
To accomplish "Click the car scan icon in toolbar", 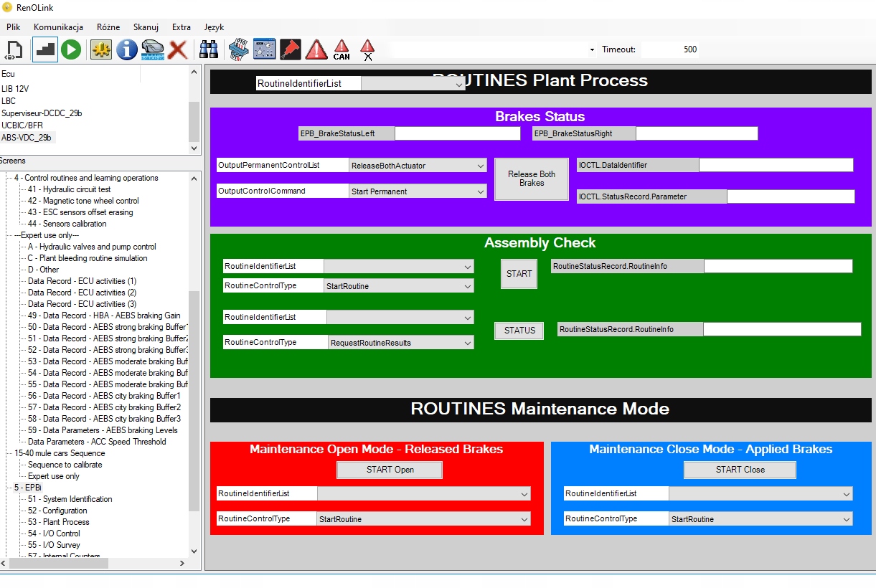I will [153, 49].
